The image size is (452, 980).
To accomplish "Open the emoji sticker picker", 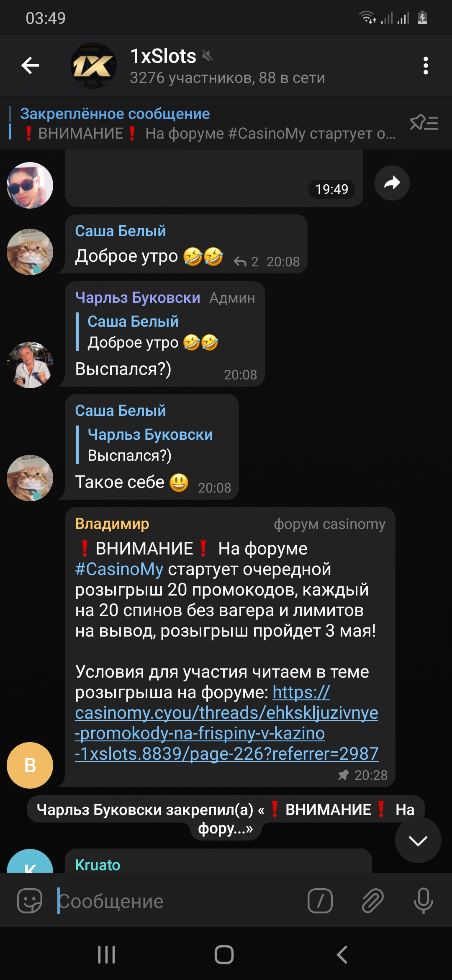I will click(30, 900).
